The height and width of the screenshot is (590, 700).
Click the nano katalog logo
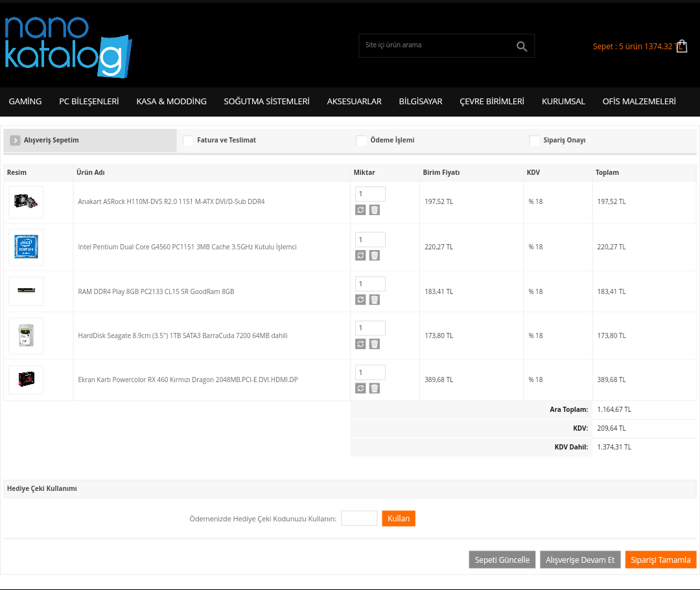(x=68, y=47)
